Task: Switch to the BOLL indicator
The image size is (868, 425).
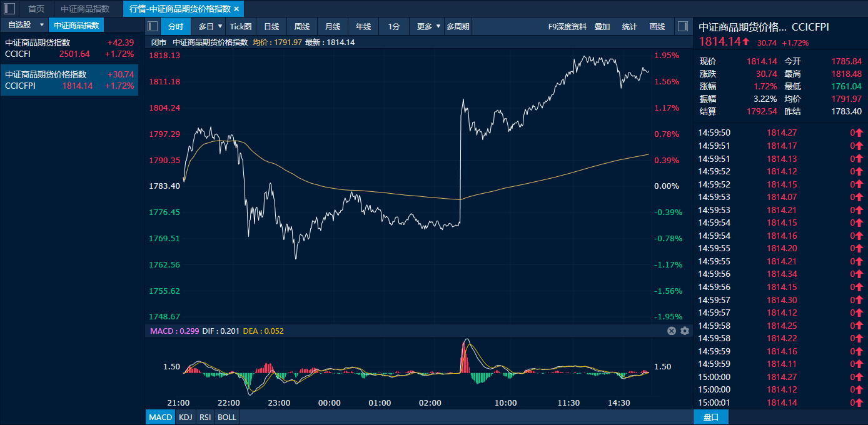Action: (226, 417)
